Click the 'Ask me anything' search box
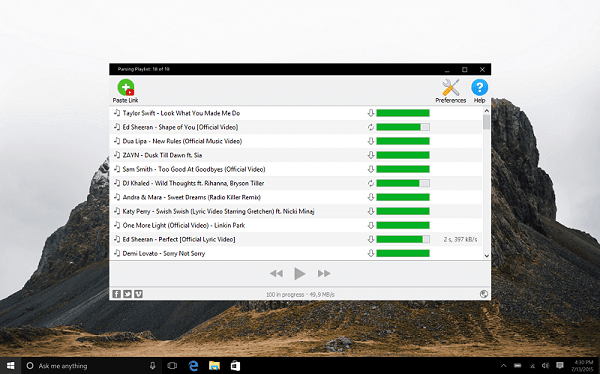Viewport: 600px width, 374px height. click(x=92, y=366)
